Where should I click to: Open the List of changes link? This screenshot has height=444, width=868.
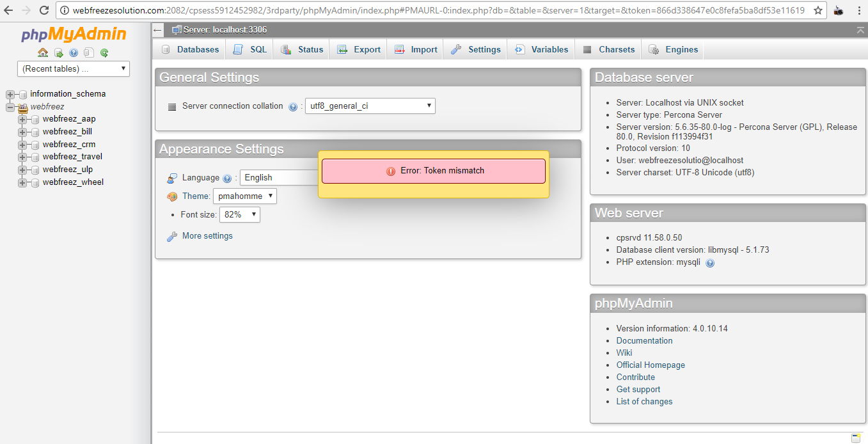(x=645, y=402)
